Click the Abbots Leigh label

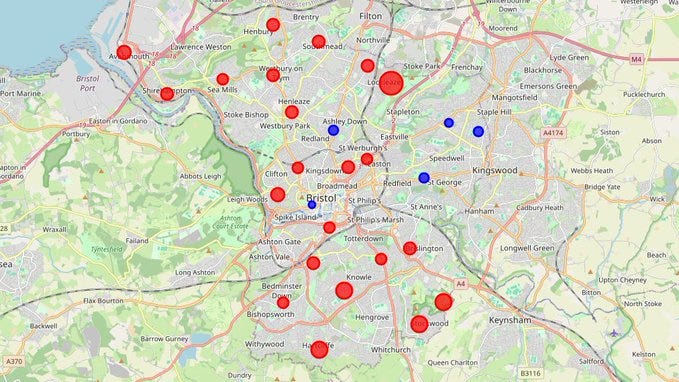200,176
